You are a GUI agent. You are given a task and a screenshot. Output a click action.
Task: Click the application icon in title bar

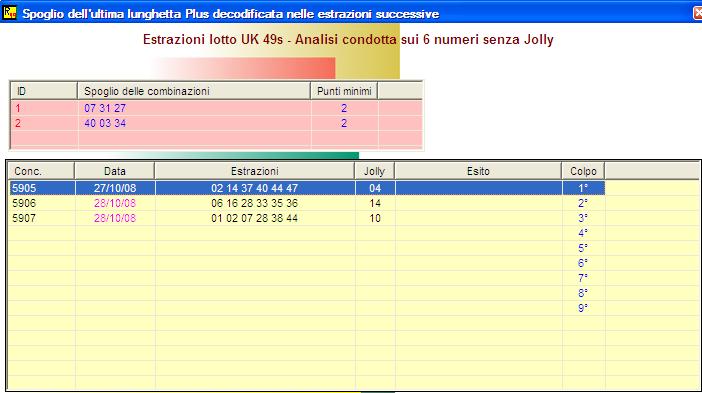click(x=9, y=13)
